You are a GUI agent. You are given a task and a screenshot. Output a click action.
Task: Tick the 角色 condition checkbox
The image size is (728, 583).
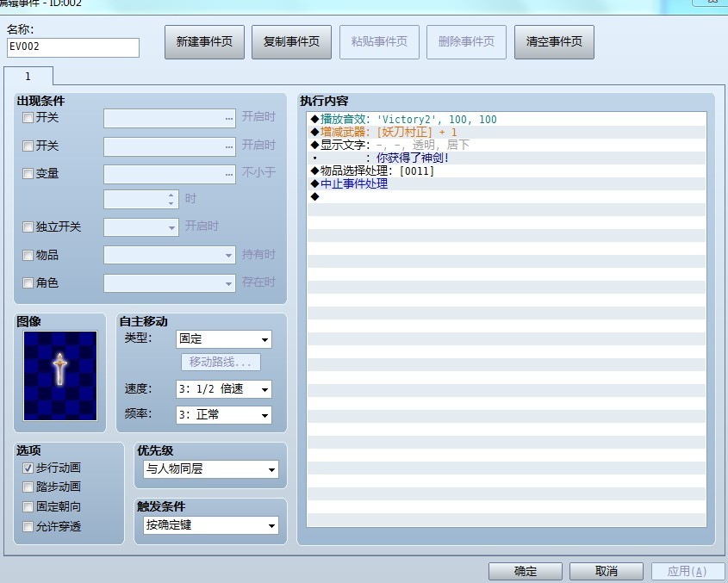tap(28, 282)
